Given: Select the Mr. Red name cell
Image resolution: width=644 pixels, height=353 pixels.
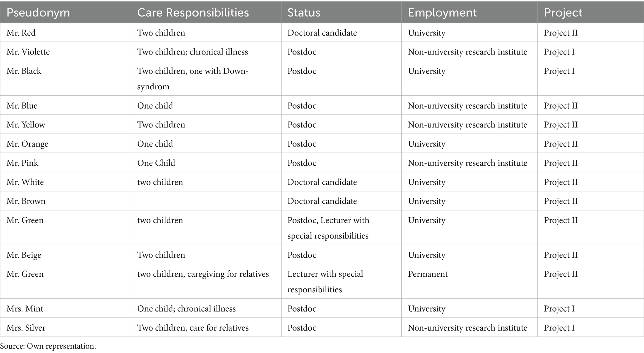Looking at the screenshot, I should [21, 33].
